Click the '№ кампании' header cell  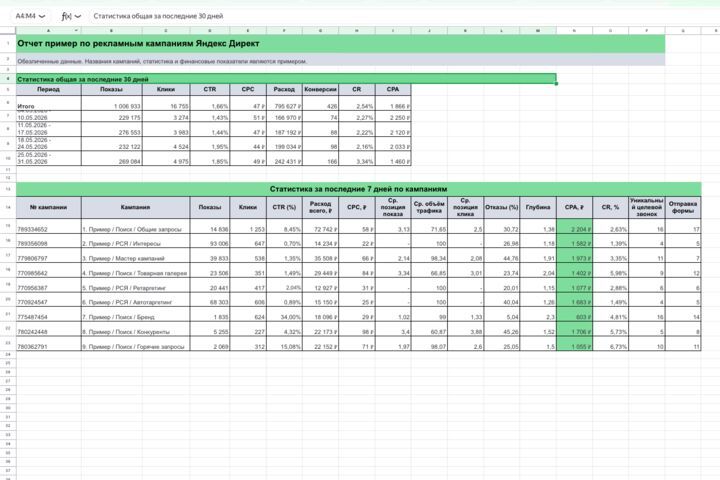point(49,207)
